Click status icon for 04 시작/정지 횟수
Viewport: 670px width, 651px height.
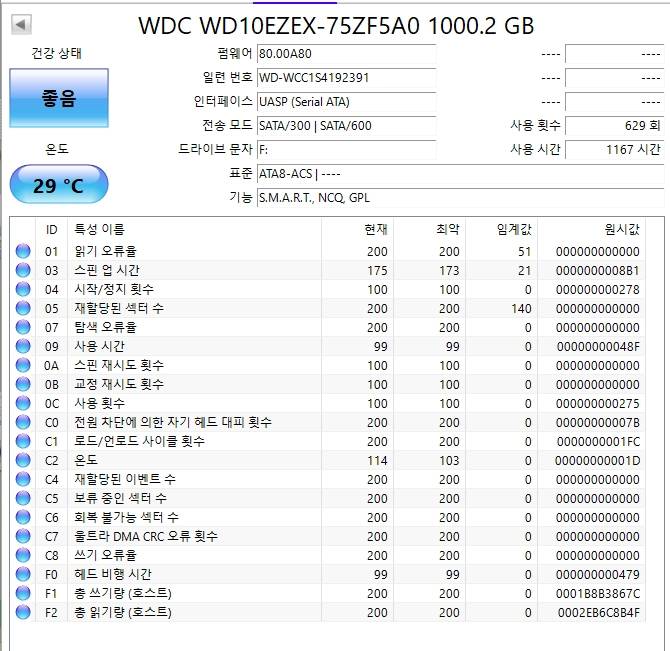click(23, 289)
